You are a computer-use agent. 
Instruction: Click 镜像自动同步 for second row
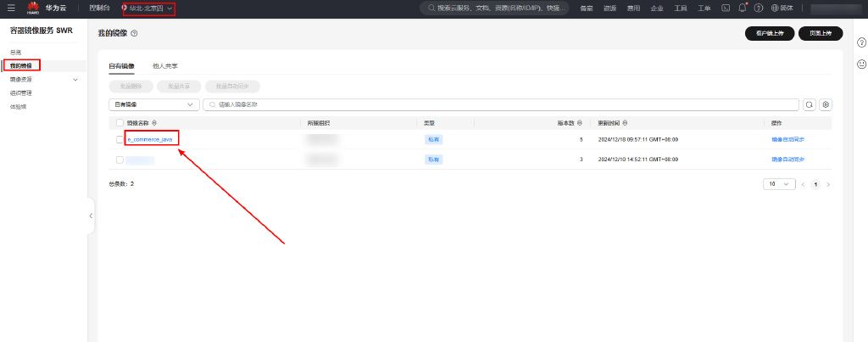(787, 160)
